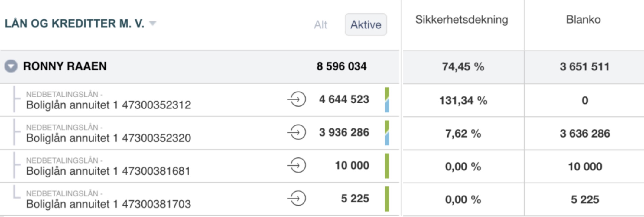
Task: Click green status bar for loan 47300381681
Action: [x=387, y=166]
